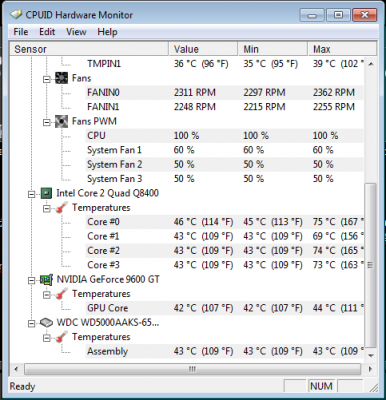Screen dimensions: 386x400
Task: Collapse the Fans group
Action: [47, 79]
